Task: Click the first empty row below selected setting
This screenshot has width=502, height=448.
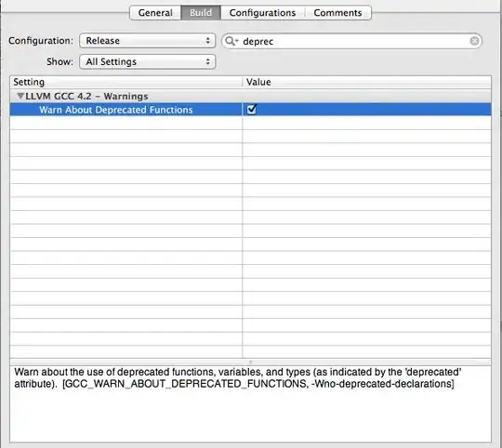Action: [250, 123]
